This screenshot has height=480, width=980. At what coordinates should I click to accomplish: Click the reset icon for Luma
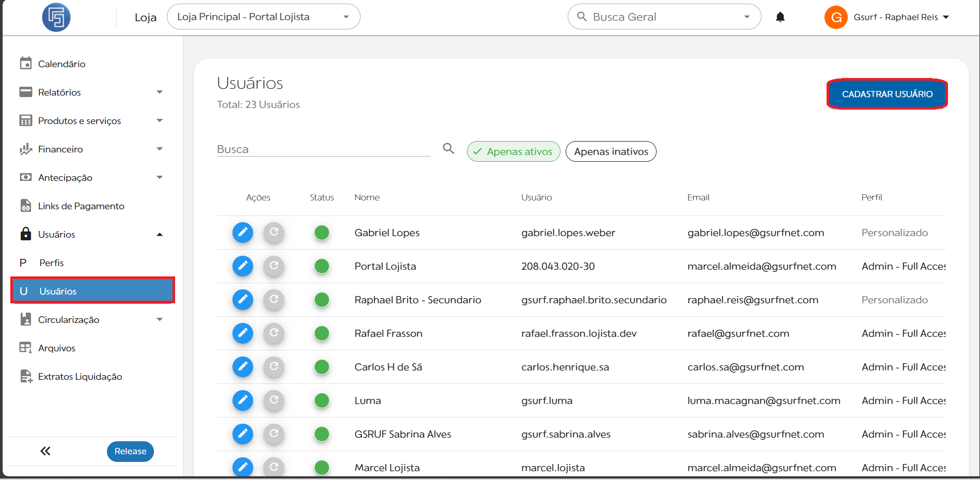(x=274, y=400)
